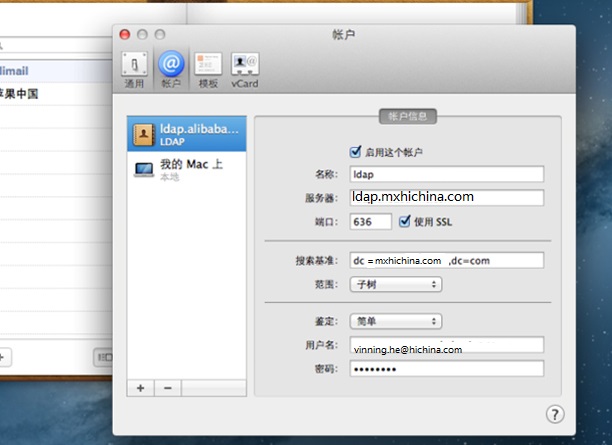
Task: Select the 帐户 accounts toolbar icon
Action: pyautogui.click(x=171, y=69)
